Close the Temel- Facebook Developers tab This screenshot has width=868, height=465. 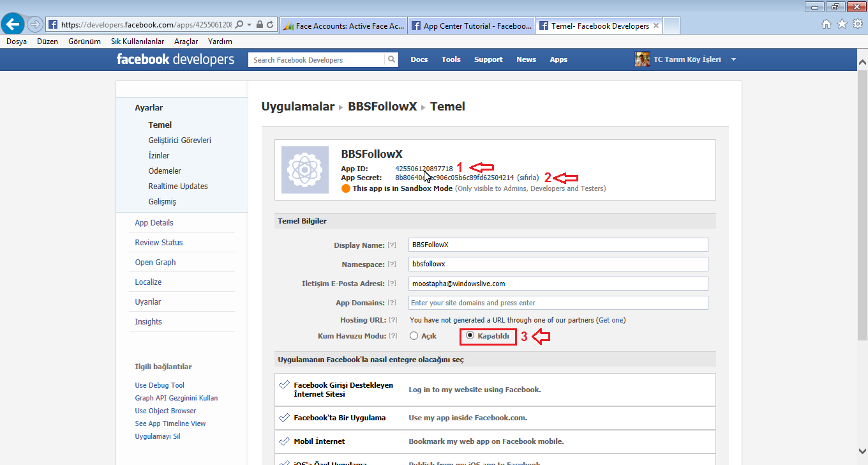[x=655, y=26]
